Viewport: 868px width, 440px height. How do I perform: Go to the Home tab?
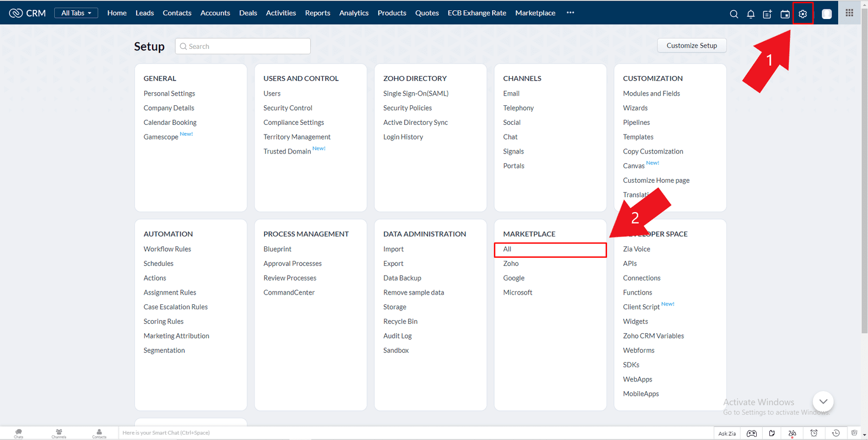[x=117, y=13]
